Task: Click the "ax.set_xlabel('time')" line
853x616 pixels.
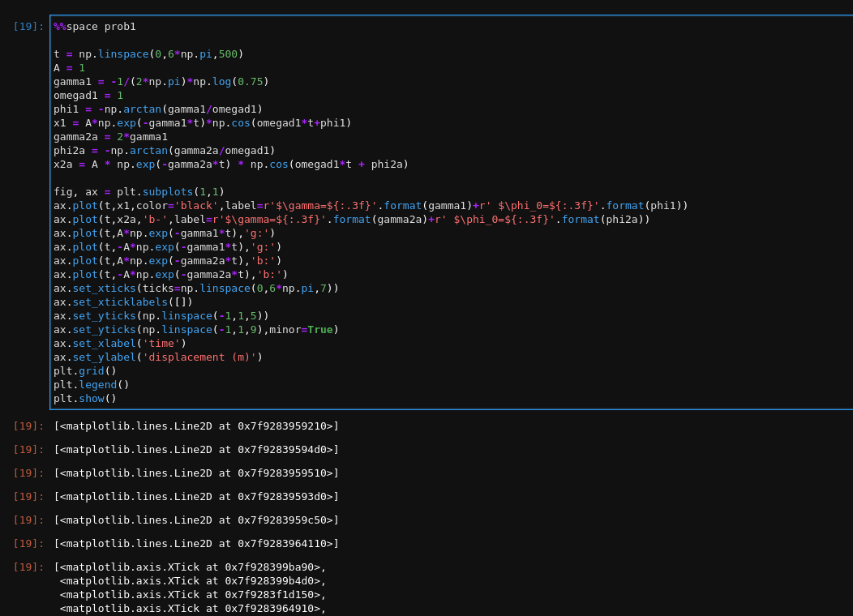Action: pyautogui.click(x=120, y=344)
